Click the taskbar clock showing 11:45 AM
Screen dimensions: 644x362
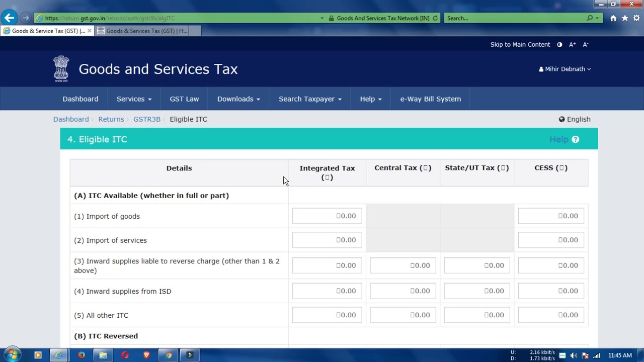click(620, 355)
